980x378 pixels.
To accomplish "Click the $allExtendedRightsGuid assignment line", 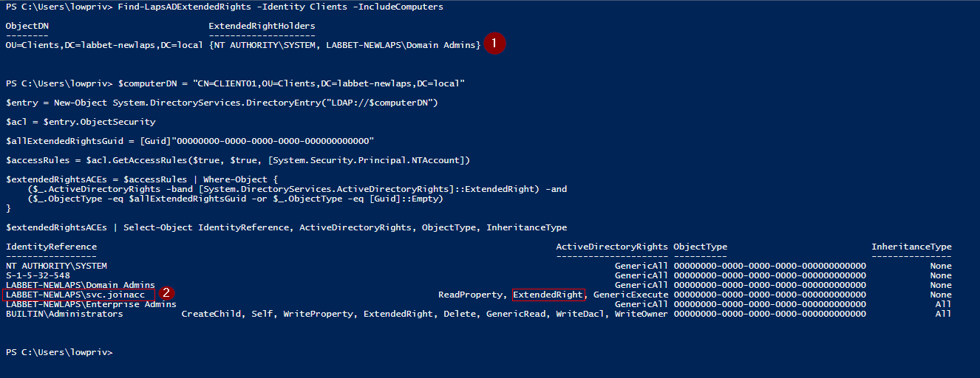I will tap(190, 141).
